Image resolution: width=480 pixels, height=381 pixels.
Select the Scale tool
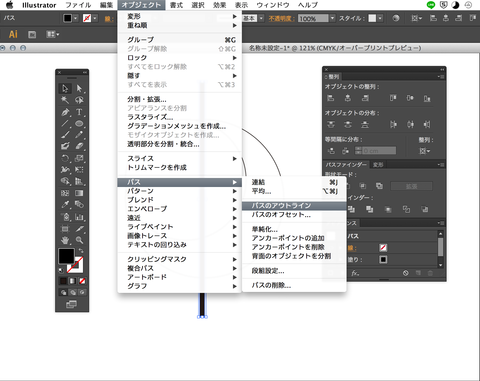[x=79, y=158]
